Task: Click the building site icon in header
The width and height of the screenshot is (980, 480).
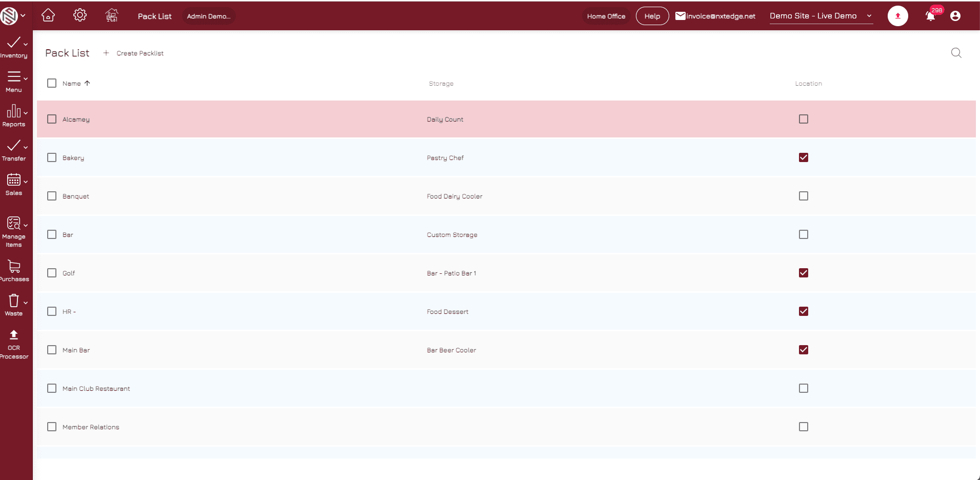Action: coord(112,15)
